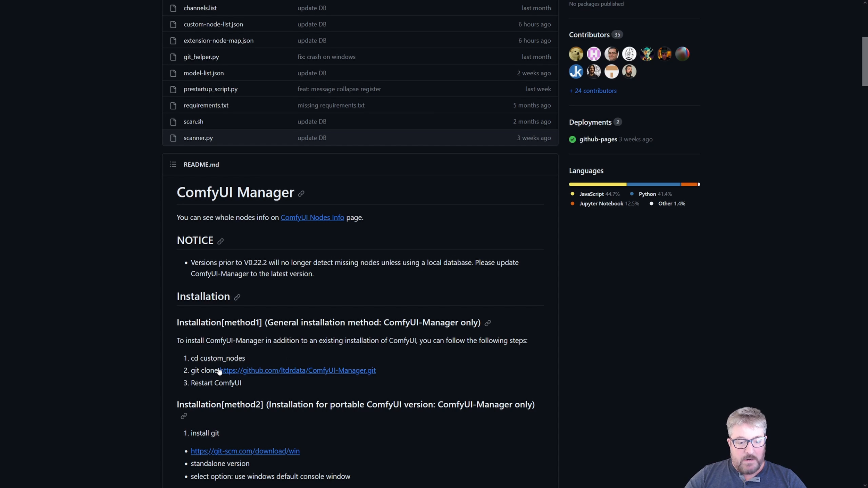Screen dimensions: 868x488
Task: Click file icon next to scan.sh
Action: tap(173, 122)
